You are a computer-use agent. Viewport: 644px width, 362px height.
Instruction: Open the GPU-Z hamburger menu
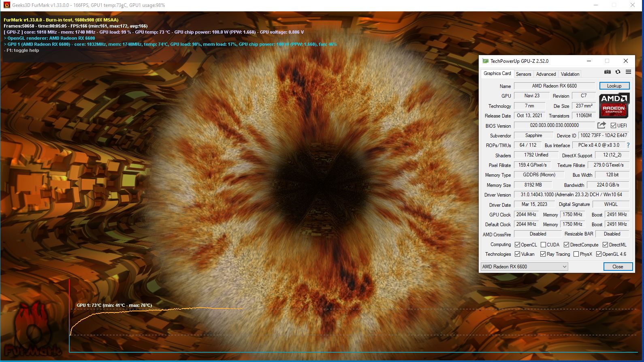[628, 72]
